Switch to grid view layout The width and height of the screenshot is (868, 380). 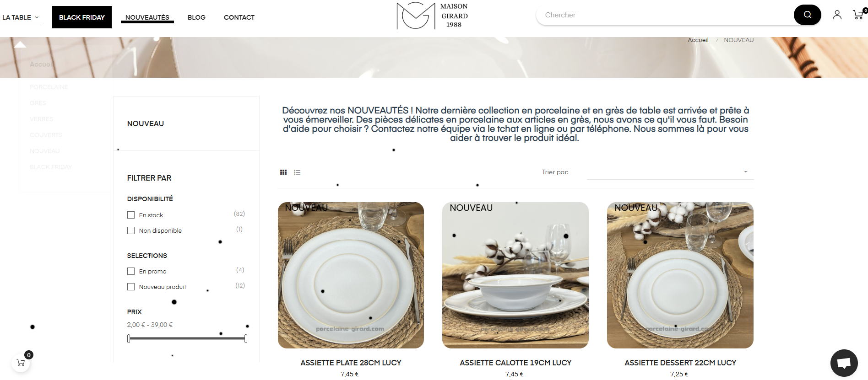pos(283,172)
